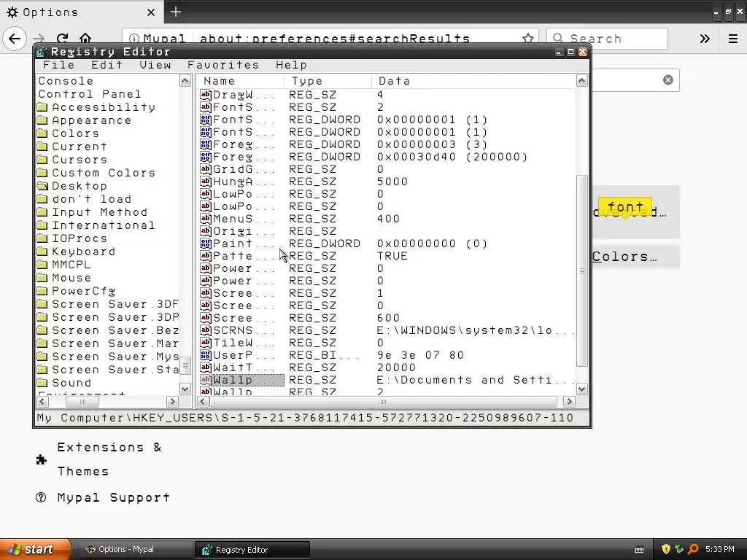
Task: Click the keyboard tray icon
Action: click(639, 550)
